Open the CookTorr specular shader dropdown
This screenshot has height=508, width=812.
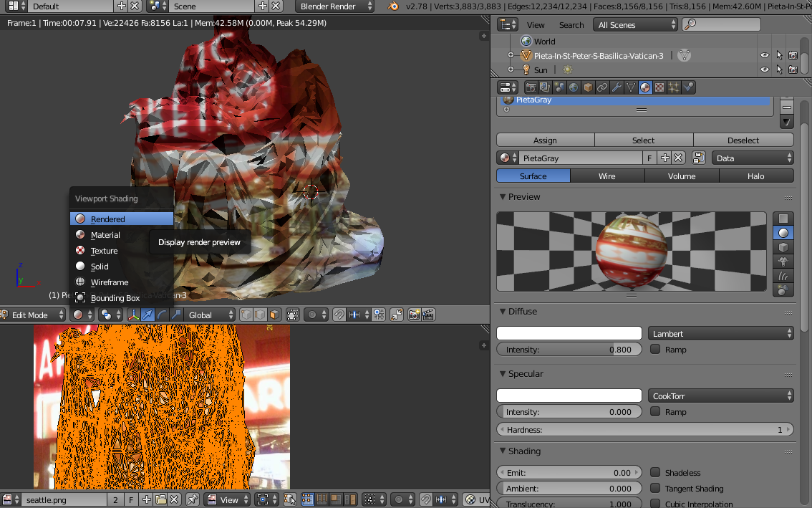(721, 396)
